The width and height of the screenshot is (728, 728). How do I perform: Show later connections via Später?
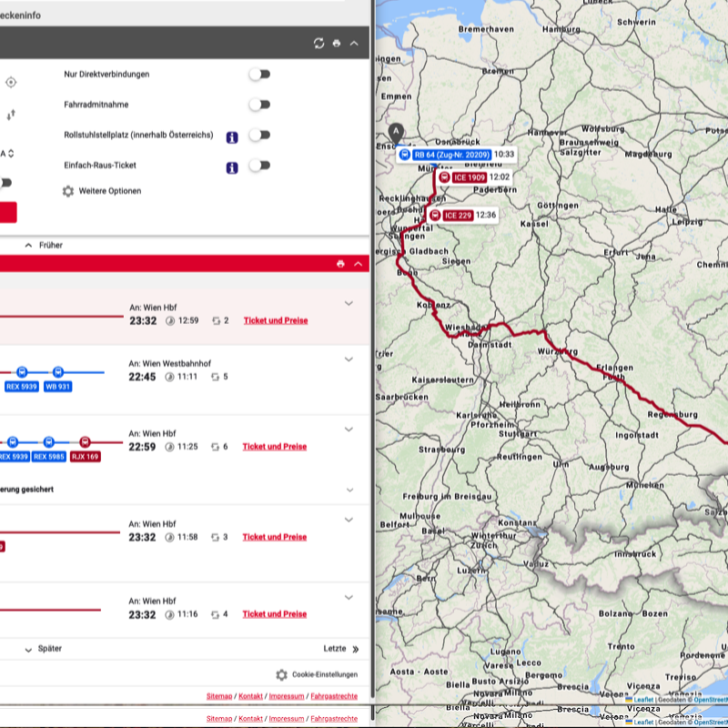pyautogui.click(x=43, y=649)
